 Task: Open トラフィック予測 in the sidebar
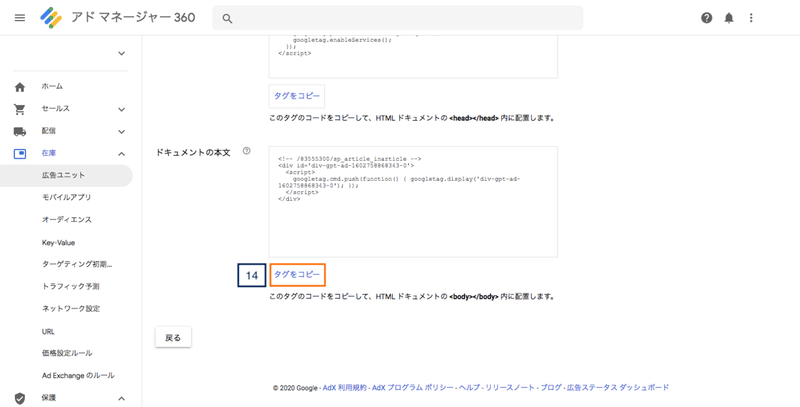pyautogui.click(x=70, y=286)
